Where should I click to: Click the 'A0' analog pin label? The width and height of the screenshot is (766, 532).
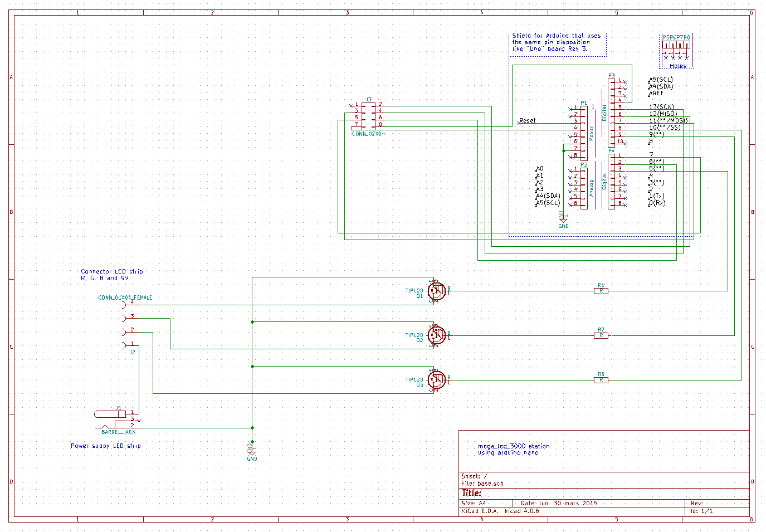(540, 168)
